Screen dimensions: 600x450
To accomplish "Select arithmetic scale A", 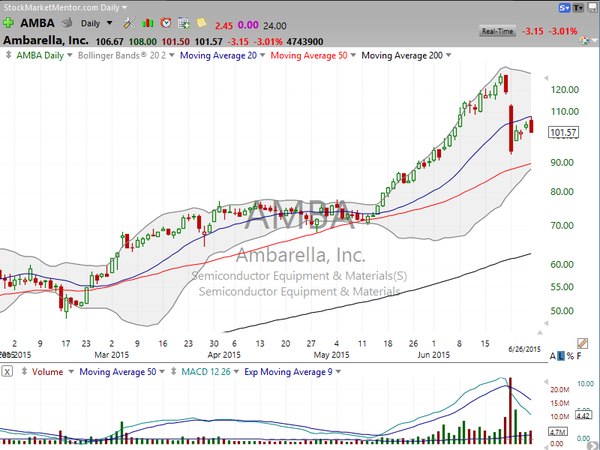I will click(x=553, y=356).
